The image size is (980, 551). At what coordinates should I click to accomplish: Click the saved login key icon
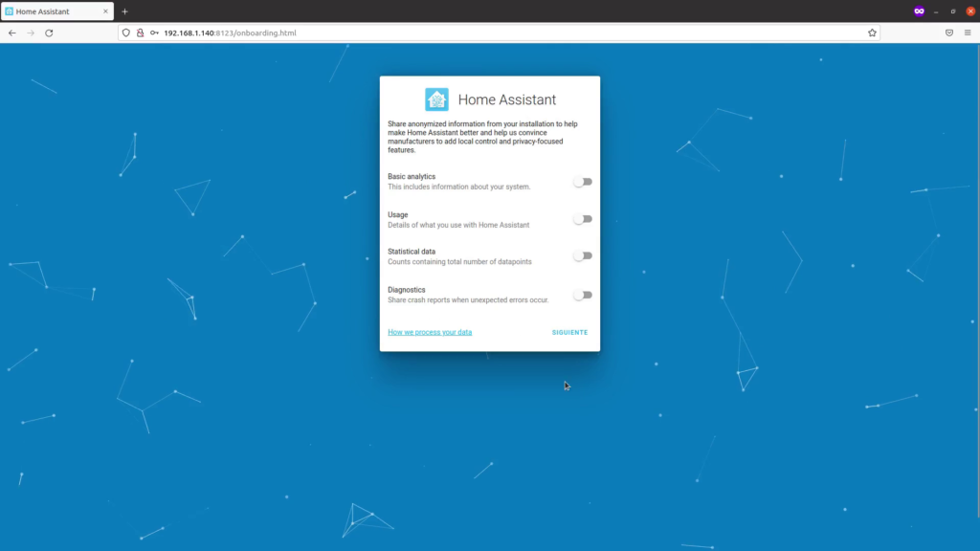(156, 32)
